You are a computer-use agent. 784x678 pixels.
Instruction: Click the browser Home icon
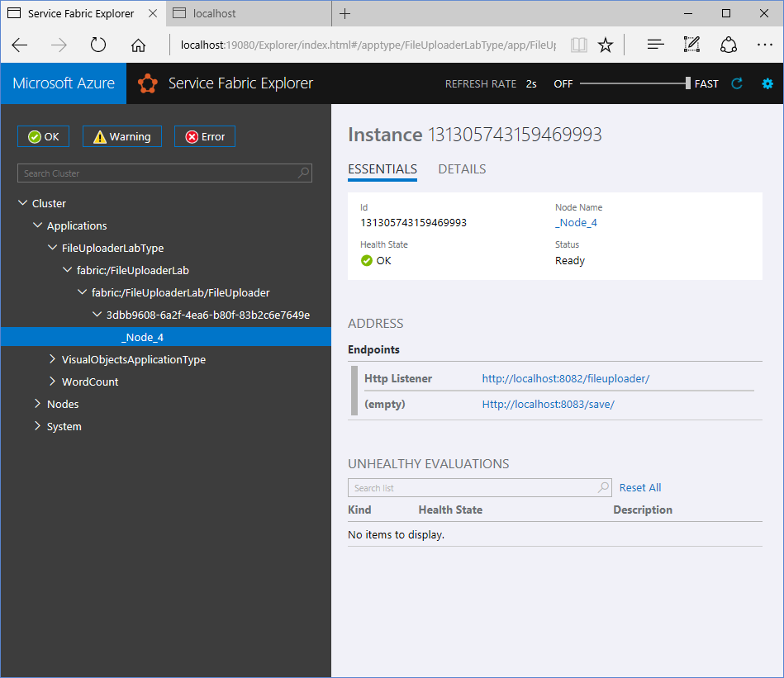(138, 45)
